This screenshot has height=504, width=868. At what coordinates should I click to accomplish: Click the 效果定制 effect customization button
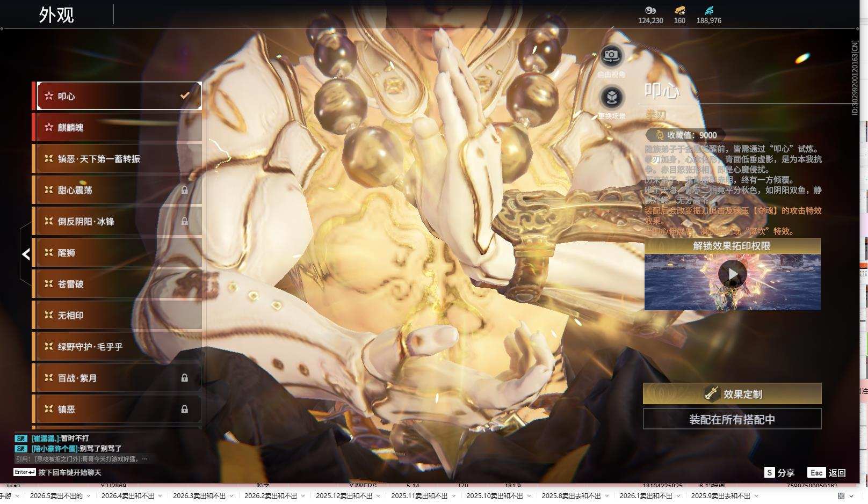point(732,393)
